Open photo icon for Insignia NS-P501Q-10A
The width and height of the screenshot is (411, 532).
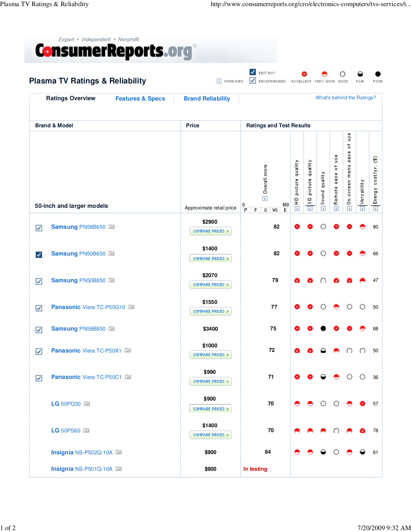click(119, 469)
